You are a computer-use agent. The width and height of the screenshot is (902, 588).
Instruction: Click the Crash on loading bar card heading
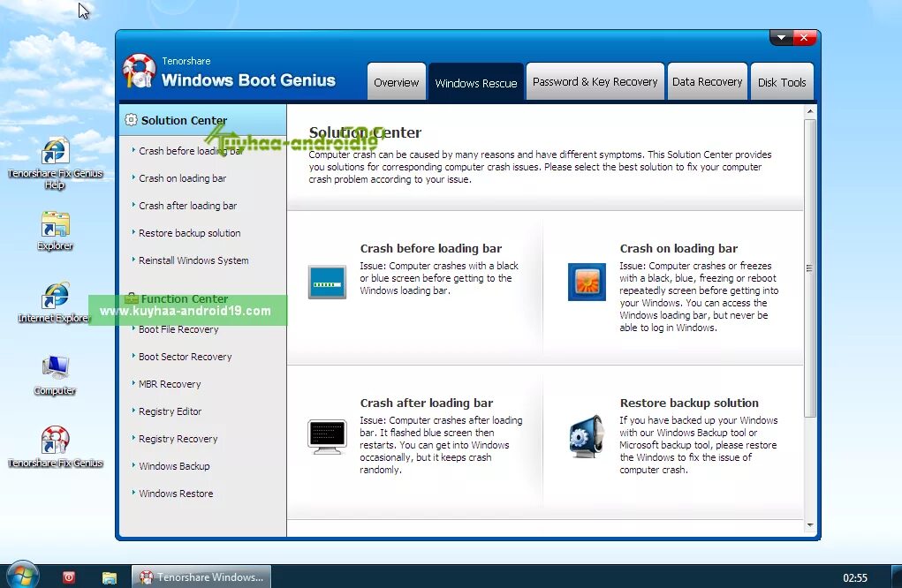tap(678, 248)
